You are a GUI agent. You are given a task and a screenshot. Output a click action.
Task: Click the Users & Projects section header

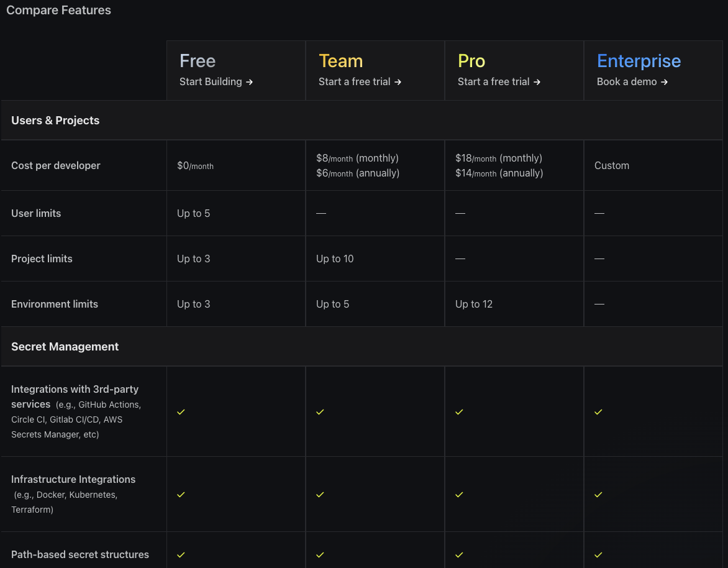pos(55,121)
